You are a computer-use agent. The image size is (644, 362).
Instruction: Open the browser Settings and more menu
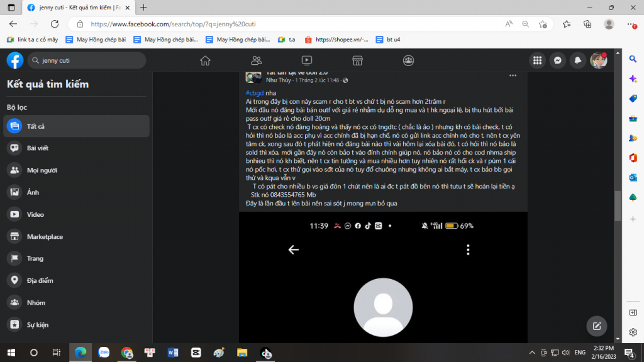pos(631,24)
